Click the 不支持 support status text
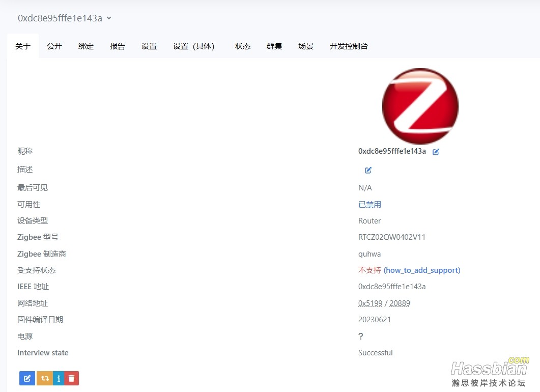 coord(370,270)
